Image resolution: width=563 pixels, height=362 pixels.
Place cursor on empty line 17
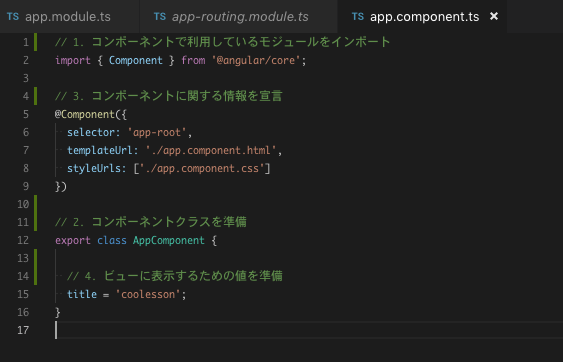pyautogui.click(x=309, y=330)
